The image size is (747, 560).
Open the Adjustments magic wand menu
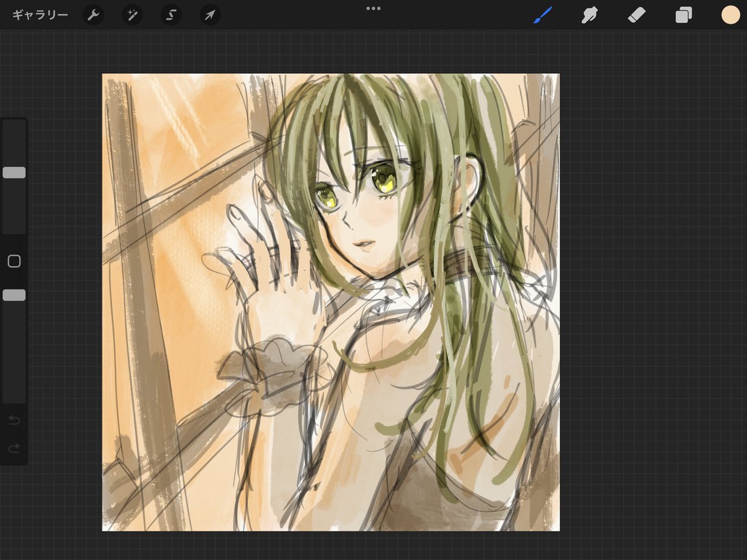point(132,15)
